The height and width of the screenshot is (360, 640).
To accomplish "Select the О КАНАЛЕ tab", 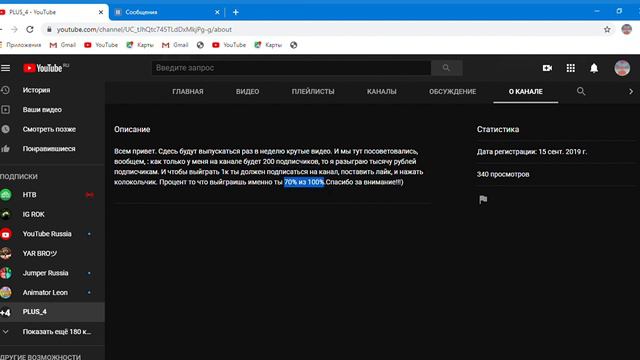I will point(526,91).
